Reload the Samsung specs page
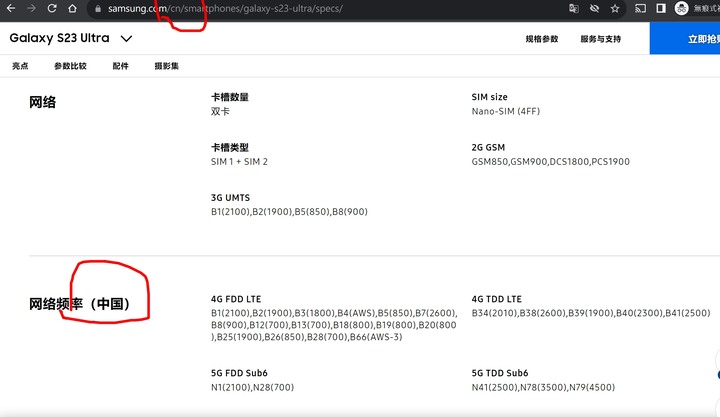Image resolution: width=720 pixels, height=417 pixels. [x=51, y=8]
